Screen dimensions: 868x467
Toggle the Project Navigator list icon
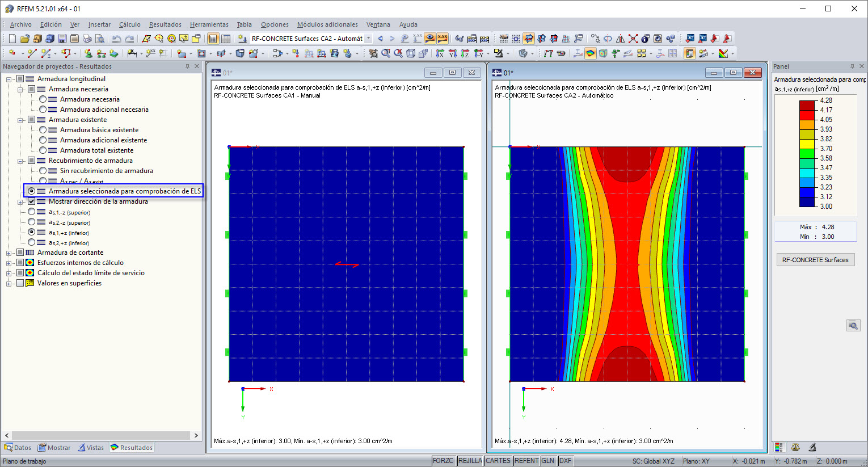pyautogui.click(x=213, y=39)
